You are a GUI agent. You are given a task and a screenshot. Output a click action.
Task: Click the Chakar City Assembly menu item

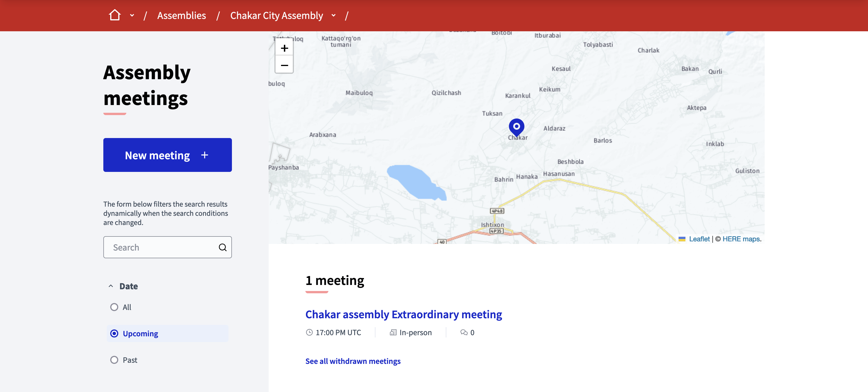tap(276, 15)
